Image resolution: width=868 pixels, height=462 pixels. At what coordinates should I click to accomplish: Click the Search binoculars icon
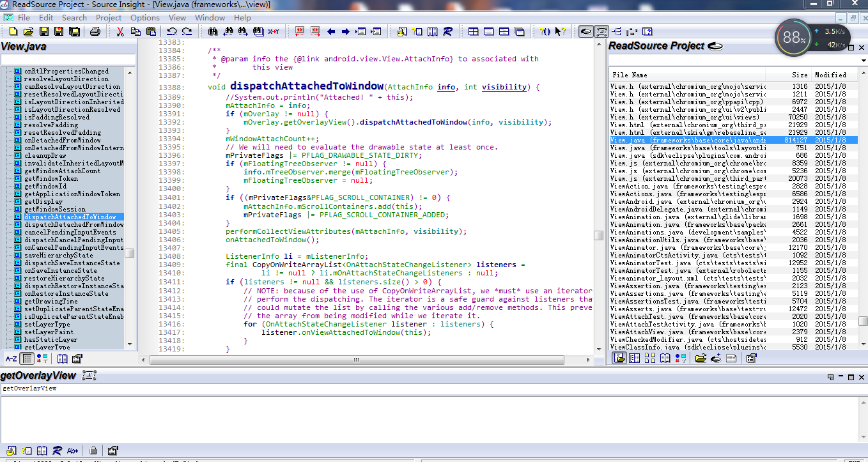212,31
